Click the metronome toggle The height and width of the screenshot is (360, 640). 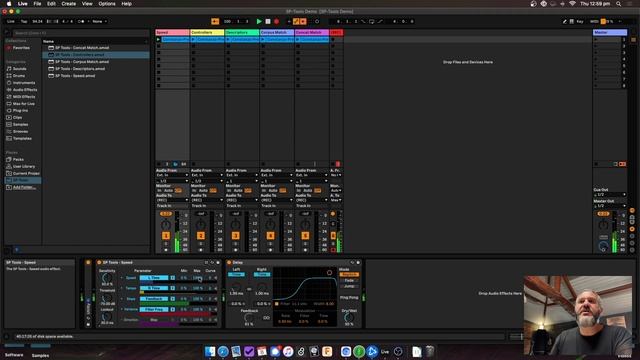[x=81, y=21]
